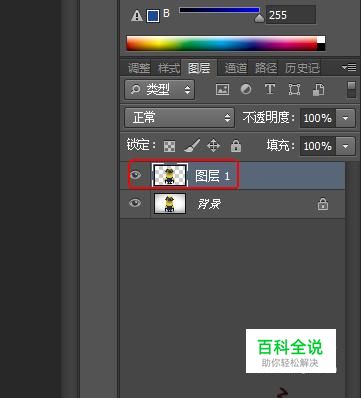Viewport: 361px width, 398px height.
Task: Click the out-of-gamut warning triangle icon
Action: pos(137,16)
